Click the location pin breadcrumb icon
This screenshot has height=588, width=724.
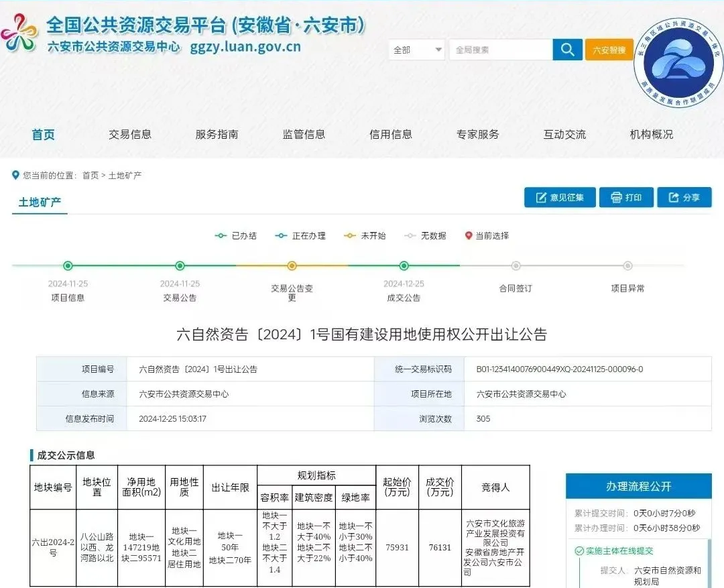pos(16,175)
